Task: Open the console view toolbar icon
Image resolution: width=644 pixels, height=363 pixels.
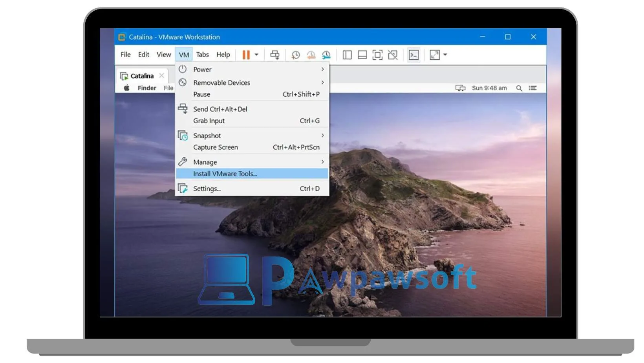Action: coord(414,55)
